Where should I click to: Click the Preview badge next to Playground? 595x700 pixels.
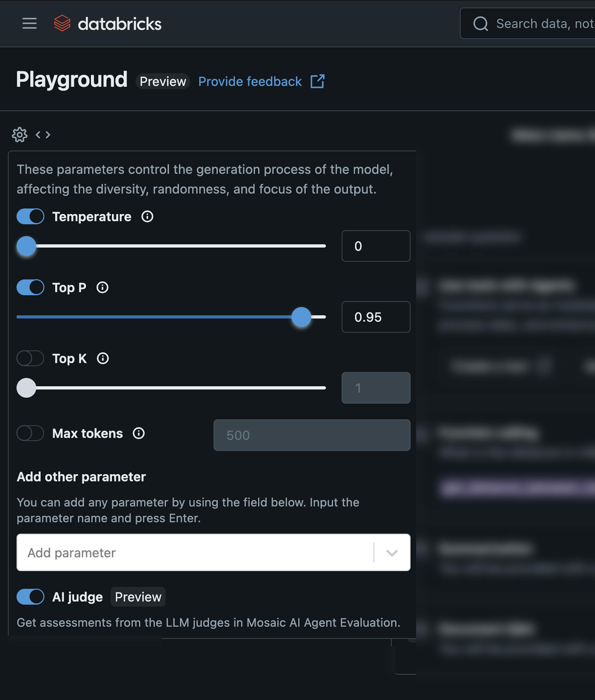[x=163, y=81]
